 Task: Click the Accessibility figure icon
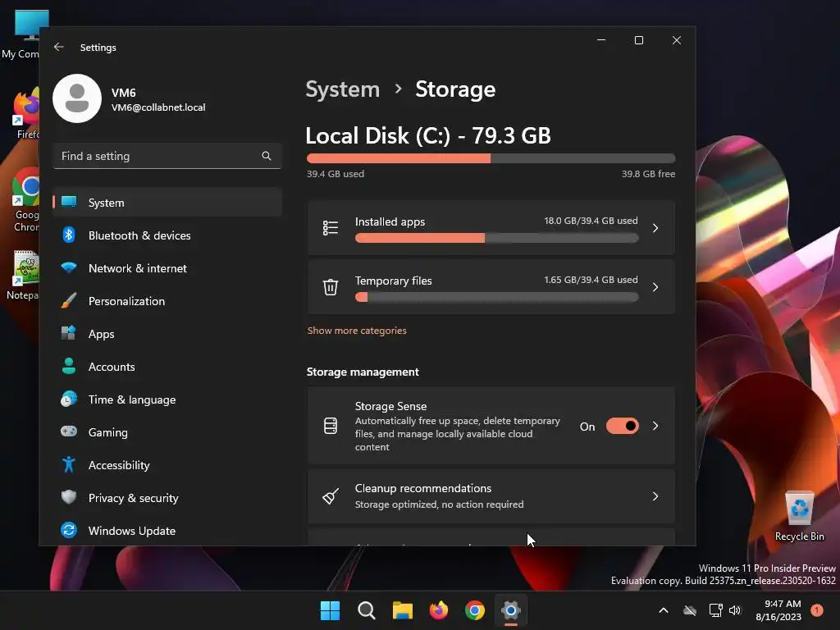point(69,464)
